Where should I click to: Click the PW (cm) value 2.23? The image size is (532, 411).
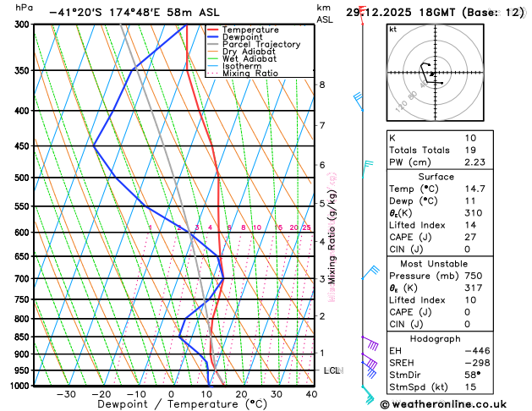[474, 162]
